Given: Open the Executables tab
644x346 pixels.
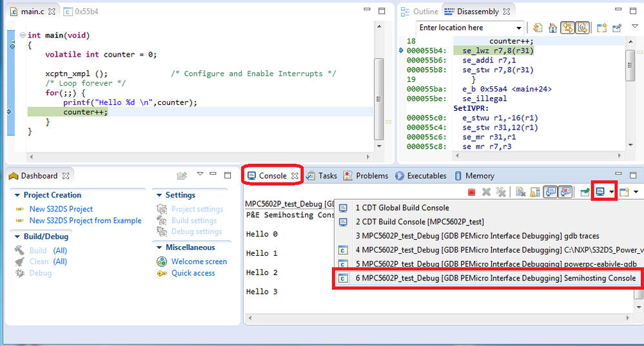Looking at the screenshot, I should [421, 176].
